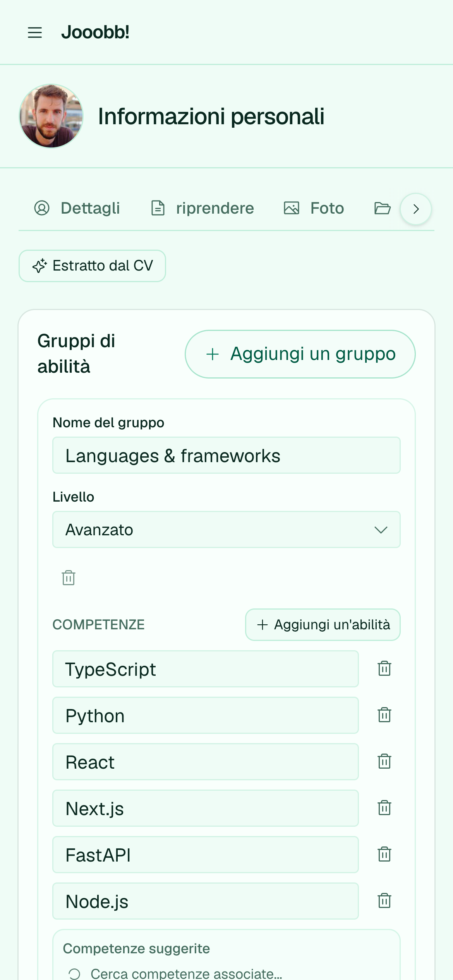Edit the Node.js skill field
Image resolution: width=453 pixels, height=980 pixels.
[x=206, y=901]
